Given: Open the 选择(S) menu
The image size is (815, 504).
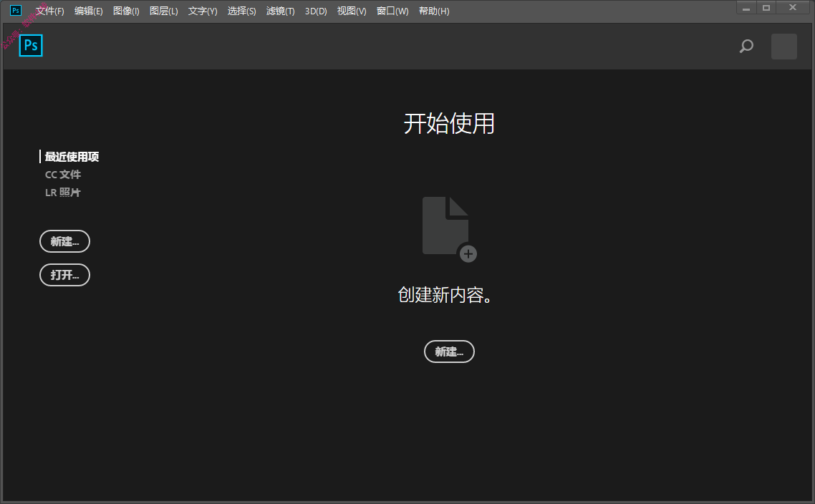Looking at the screenshot, I should click(x=241, y=11).
